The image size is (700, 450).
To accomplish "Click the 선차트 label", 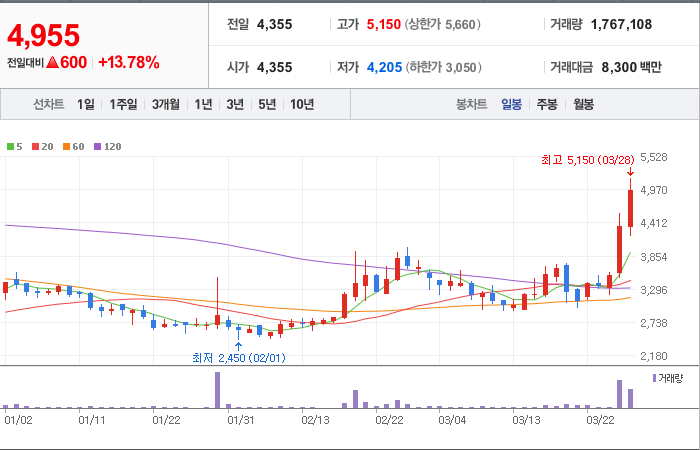I will pyautogui.click(x=49, y=104).
